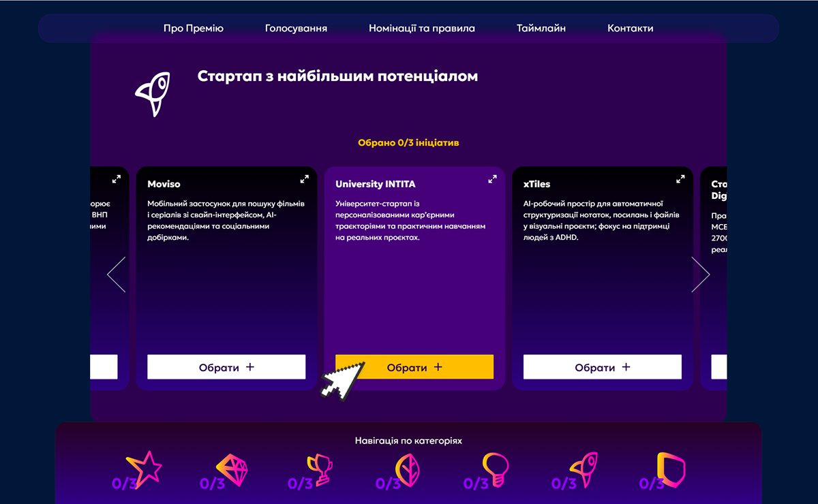818x504 pixels.
Task: Select the trophy category icon
Action: 321,470
